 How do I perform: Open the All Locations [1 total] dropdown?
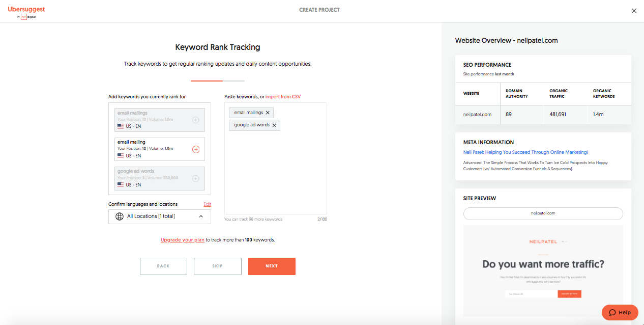[159, 216]
